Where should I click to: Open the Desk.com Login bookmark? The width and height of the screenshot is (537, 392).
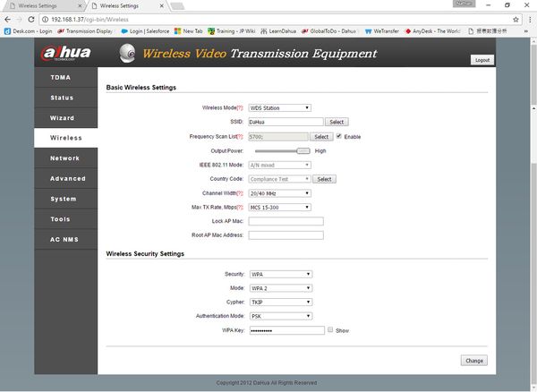[x=29, y=31]
